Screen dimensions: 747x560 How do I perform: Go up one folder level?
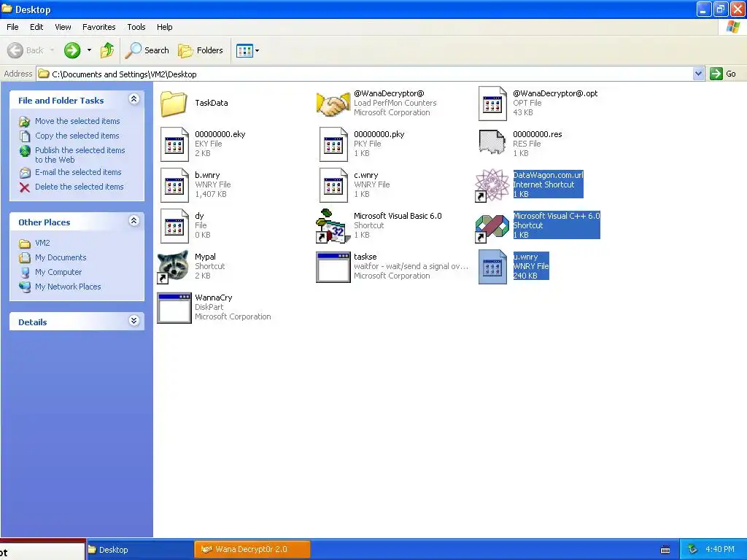[107, 50]
